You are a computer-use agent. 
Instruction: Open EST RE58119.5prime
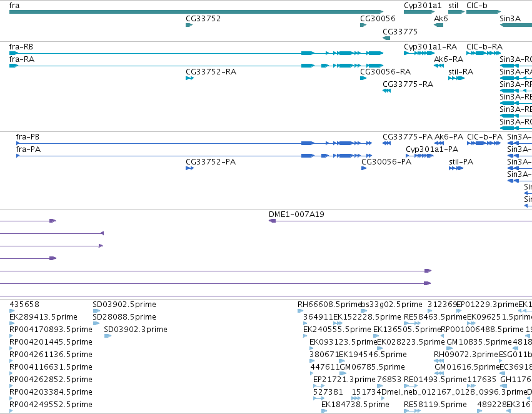click(435, 405)
